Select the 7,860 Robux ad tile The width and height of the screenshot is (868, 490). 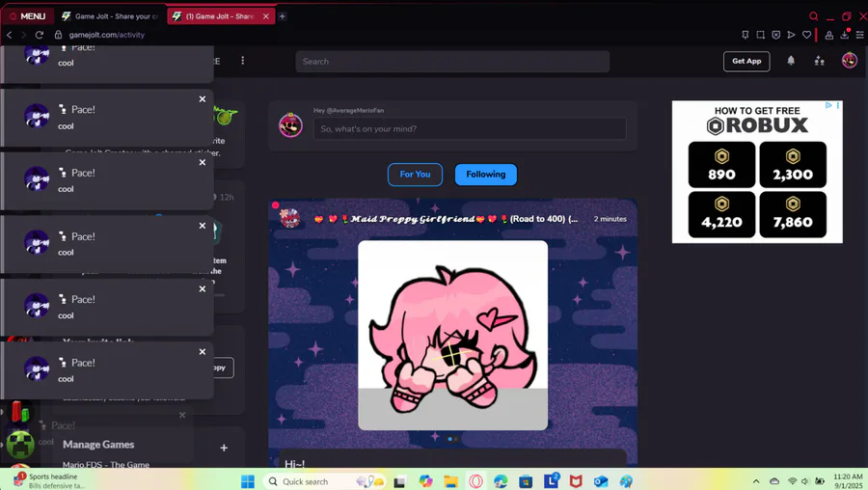pyautogui.click(x=793, y=214)
